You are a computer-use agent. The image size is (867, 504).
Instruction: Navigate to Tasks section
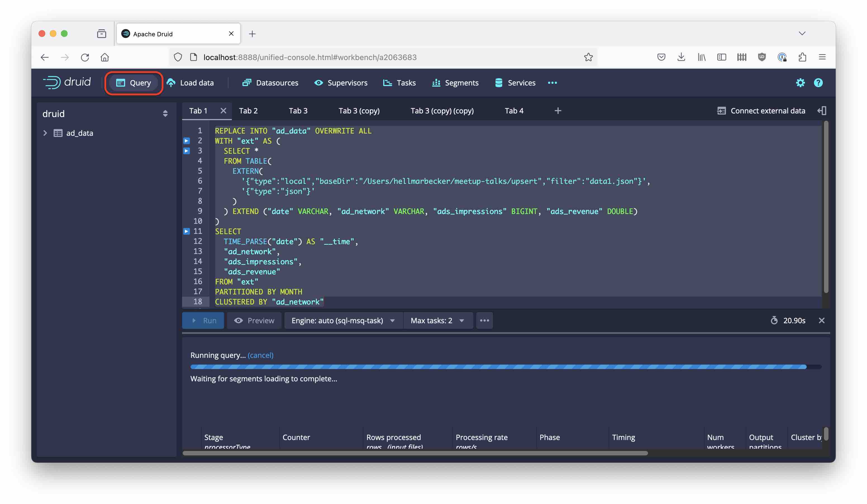pos(405,83)
